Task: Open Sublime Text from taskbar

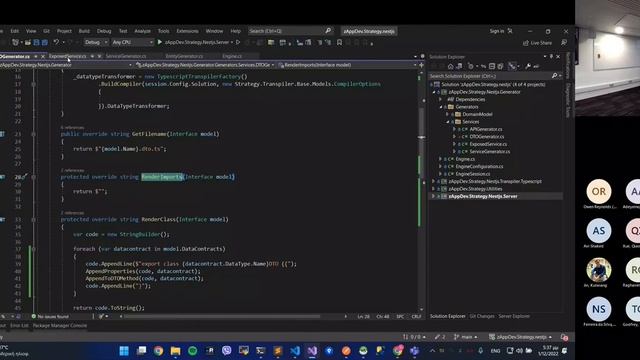Action: tap(278, 351)
